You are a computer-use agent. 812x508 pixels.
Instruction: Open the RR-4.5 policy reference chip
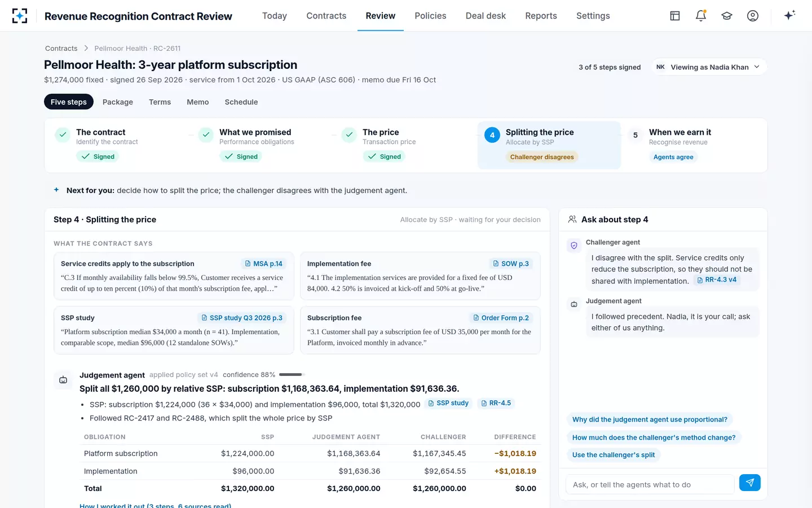tap(496, 403)
